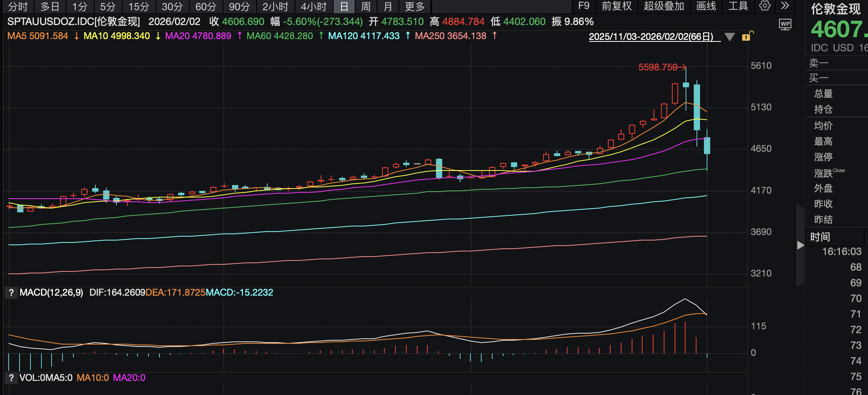Click the F9 button
This screenshot has width=868, height=395.
click(584, 6)
